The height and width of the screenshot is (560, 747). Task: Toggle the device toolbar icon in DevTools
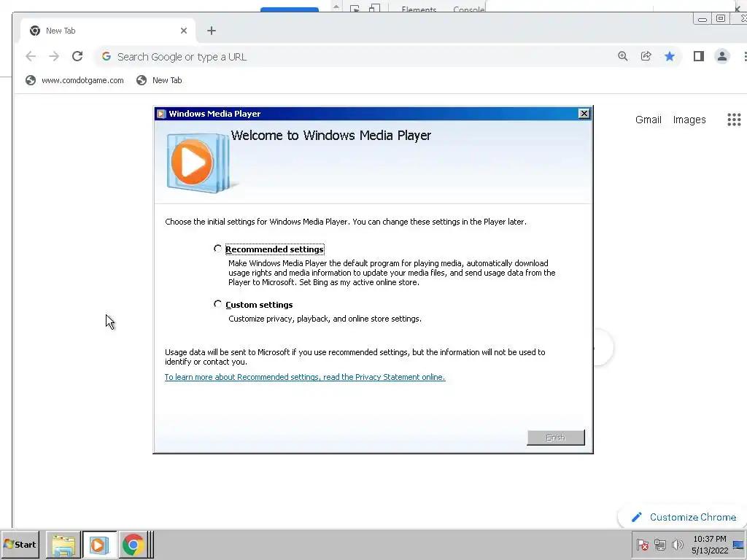pos(374,8)
